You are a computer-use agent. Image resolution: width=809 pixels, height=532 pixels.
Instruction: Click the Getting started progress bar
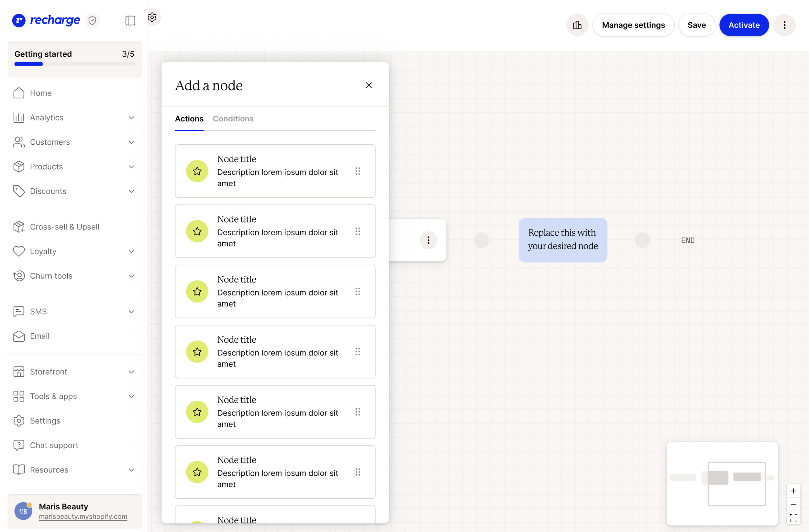pyautogui.click(x=74, y=64)
